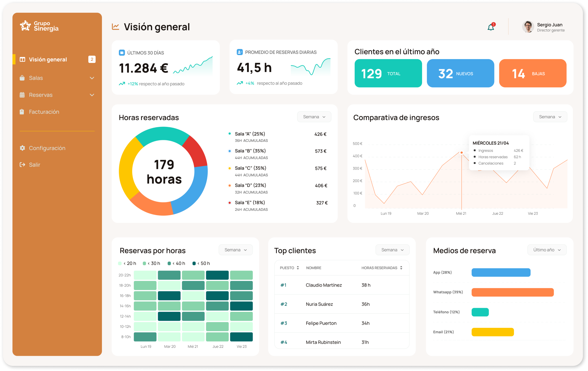This screenshot has height=371, width=588.
Task: Click the Facturación clipboard icon
Action: (22, 112)
